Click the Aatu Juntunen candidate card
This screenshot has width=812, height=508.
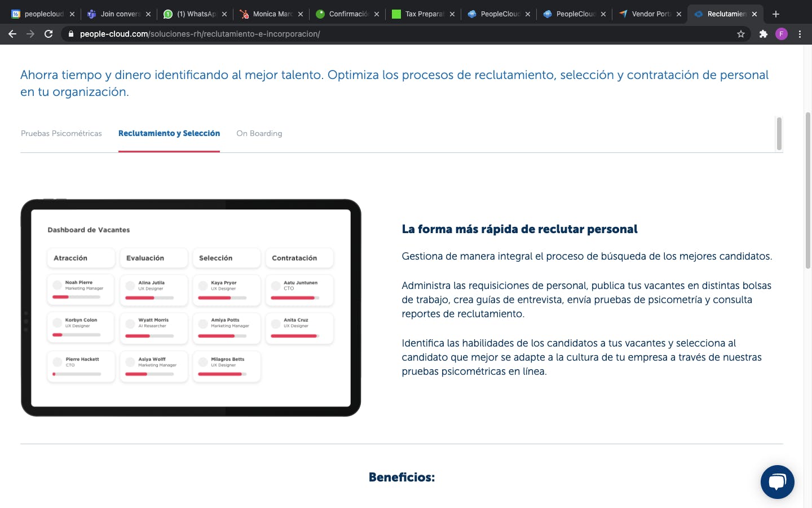click(x=299, y=290)
